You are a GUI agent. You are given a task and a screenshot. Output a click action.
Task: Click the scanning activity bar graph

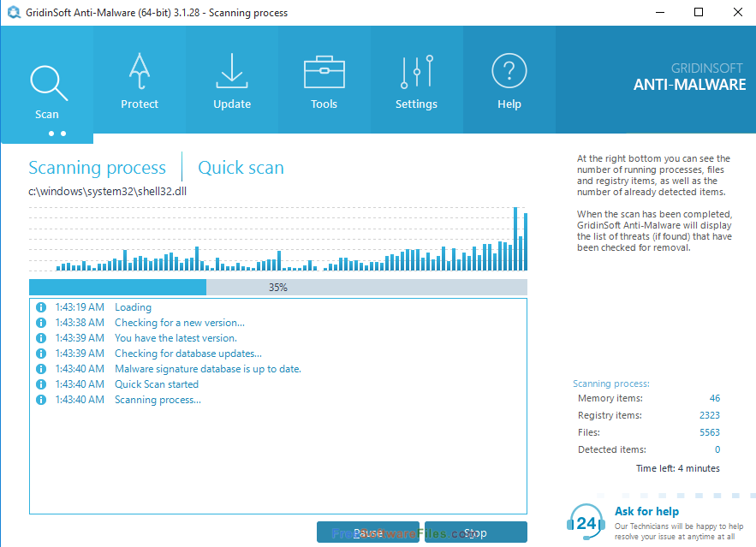tap(278, 239)
